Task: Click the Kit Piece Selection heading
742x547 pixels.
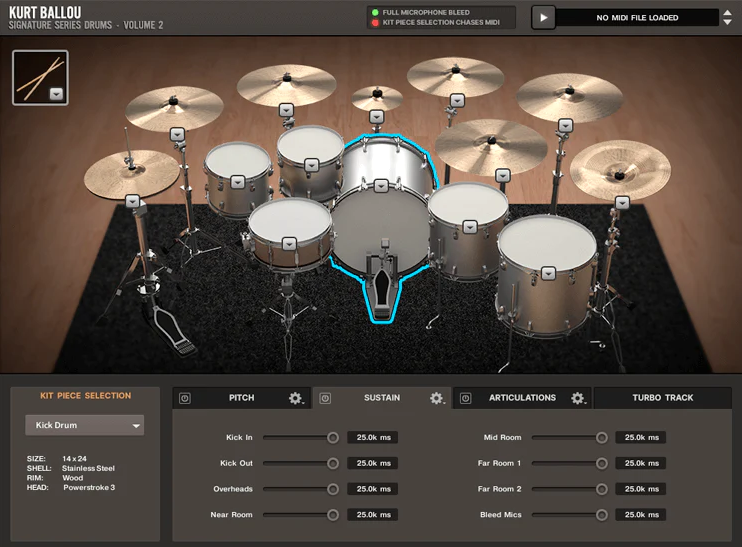Action: tap(86, 396)
